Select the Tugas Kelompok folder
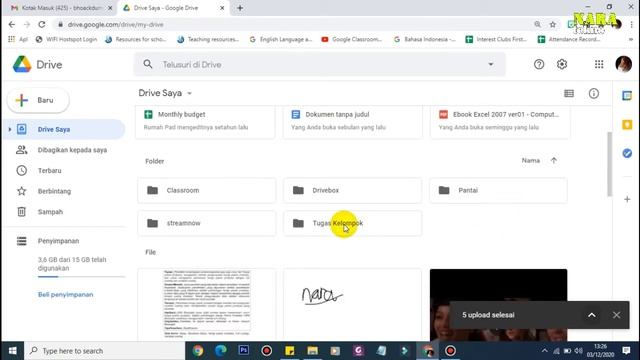 [353, 223]
